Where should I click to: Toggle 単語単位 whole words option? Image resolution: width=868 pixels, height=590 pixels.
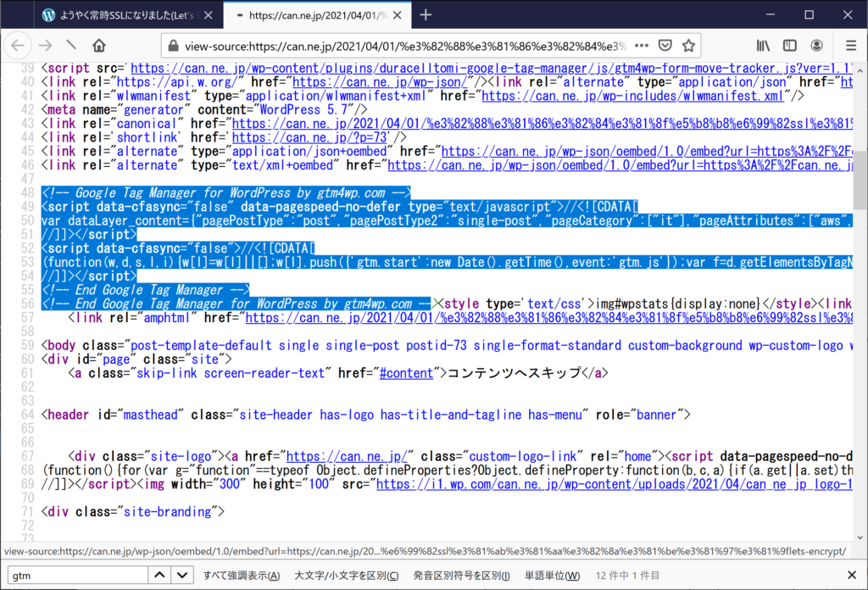552,576
